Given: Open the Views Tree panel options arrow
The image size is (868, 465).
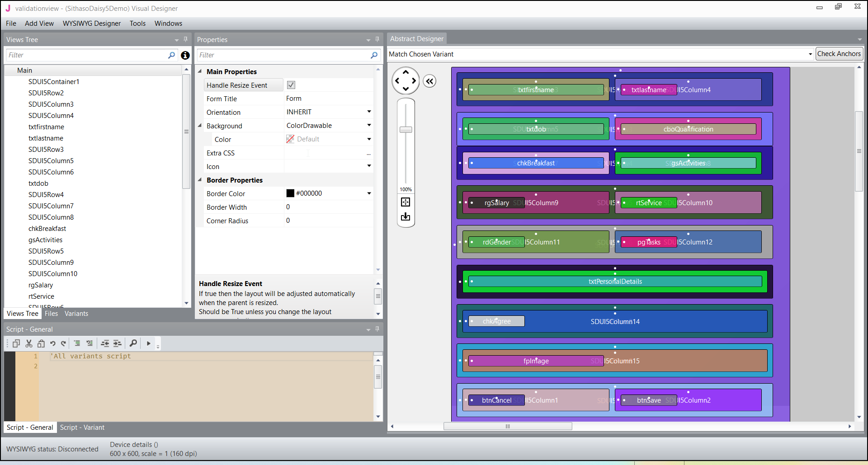Looking at the screenshot, I should (x=177, y=40).
